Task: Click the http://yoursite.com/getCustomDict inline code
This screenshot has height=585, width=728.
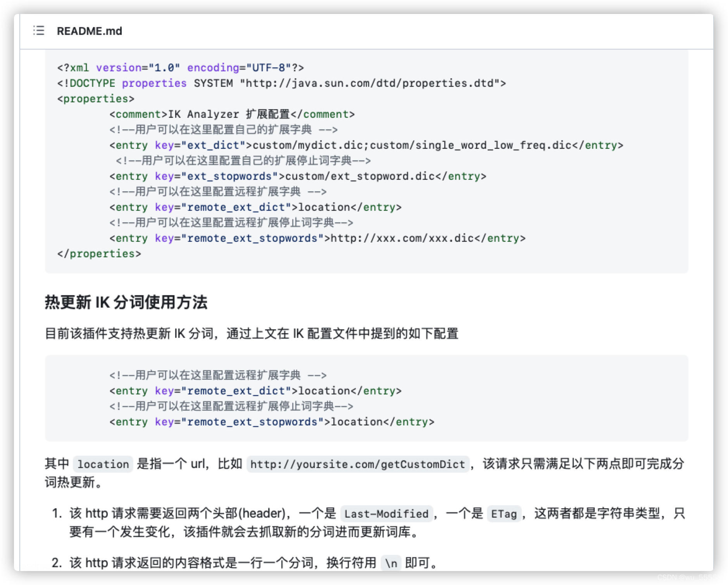Action: click(x=357, y=464)
